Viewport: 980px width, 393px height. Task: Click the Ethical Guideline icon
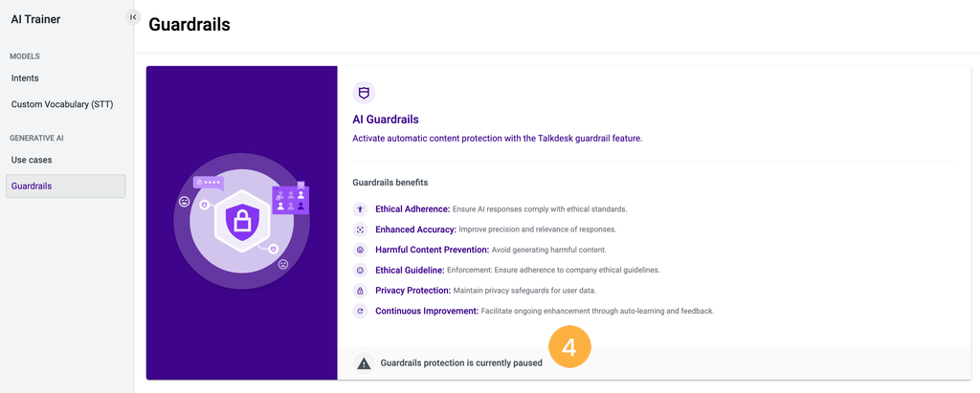[x=360, y=270]
